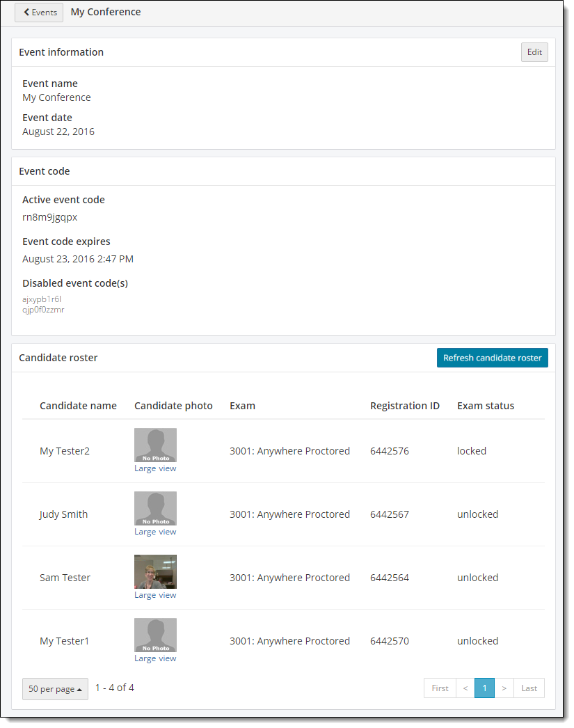Open My Tester2's large photo view
This screenshot has height=728, width=574.
(155, 468)
